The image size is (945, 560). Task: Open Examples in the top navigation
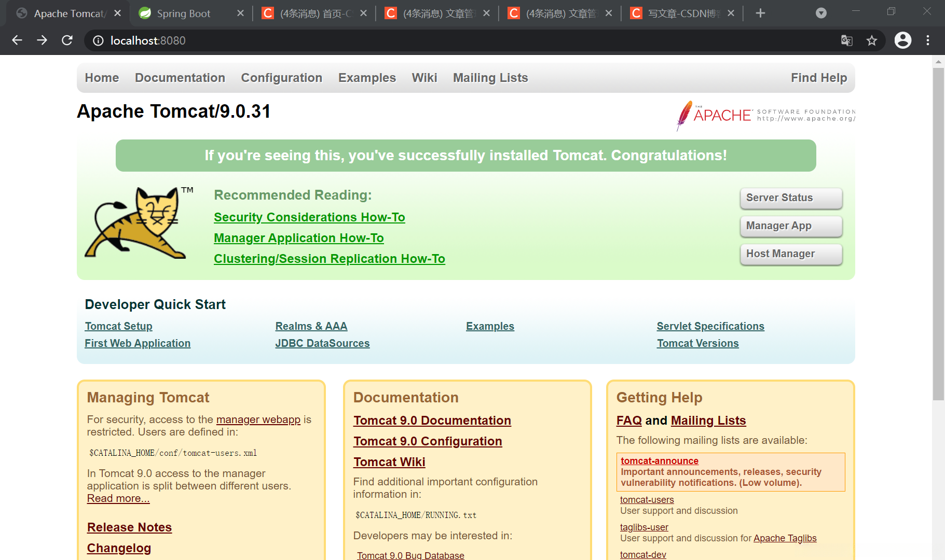click(367, 78)
